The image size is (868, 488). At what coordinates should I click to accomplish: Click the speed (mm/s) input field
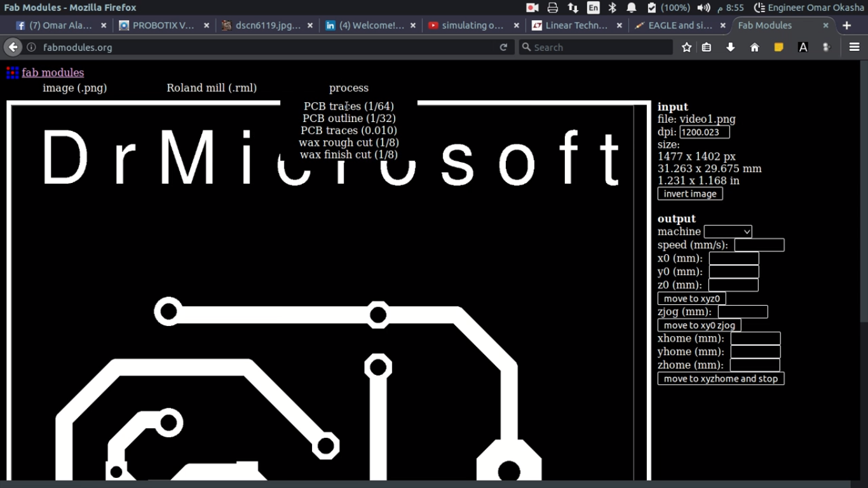tap(759, 245)
